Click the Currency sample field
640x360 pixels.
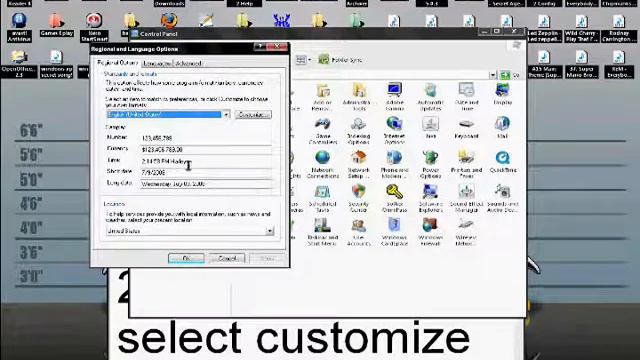click(206, 150)
